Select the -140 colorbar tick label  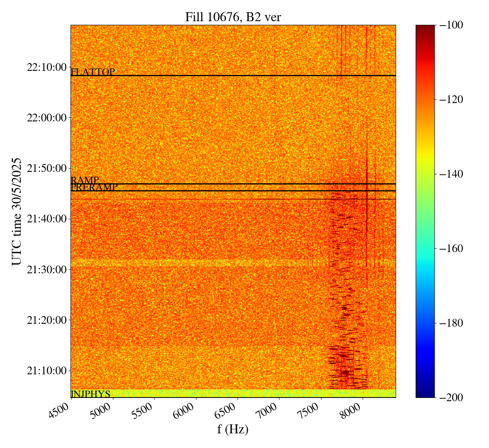pos(449,174)
